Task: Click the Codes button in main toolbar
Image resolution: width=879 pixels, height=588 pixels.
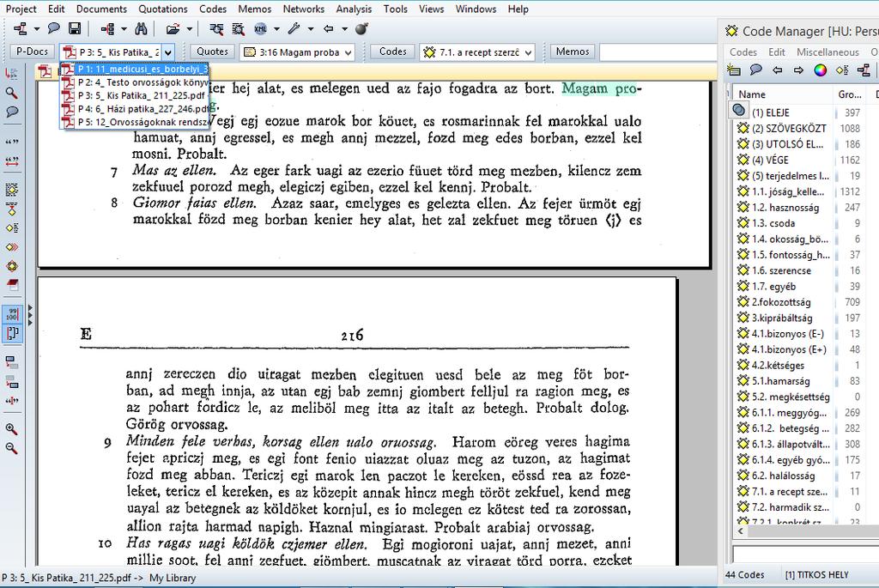Action: coord(392,52)
